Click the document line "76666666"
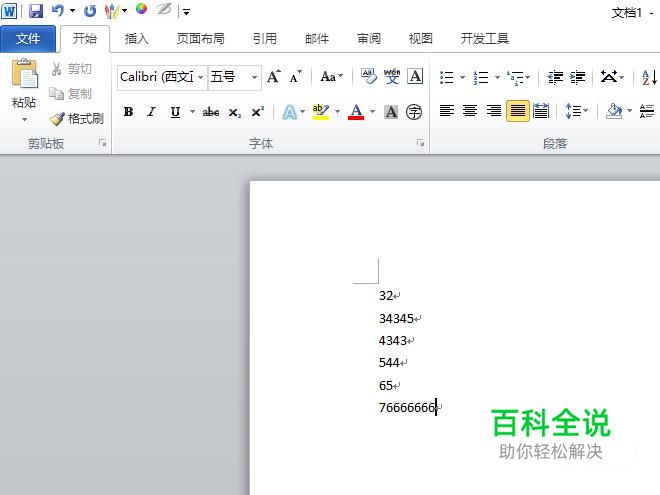660x495 pixels. [407, 407]
